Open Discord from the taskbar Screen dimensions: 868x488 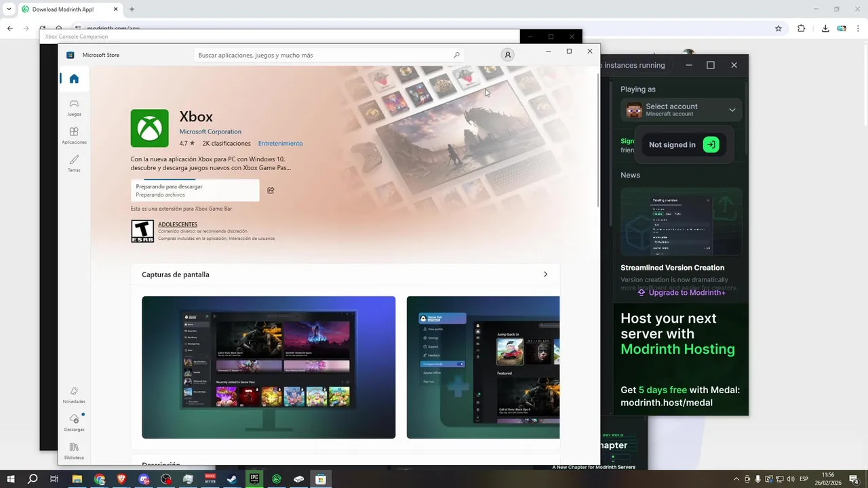click(144, 479)
